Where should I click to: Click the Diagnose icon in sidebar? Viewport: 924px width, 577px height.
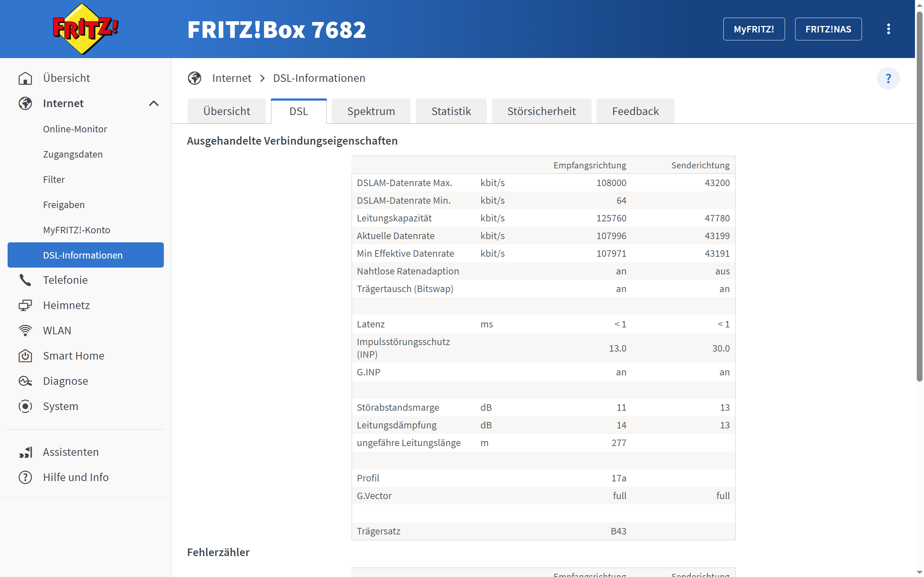coord(25,381)
